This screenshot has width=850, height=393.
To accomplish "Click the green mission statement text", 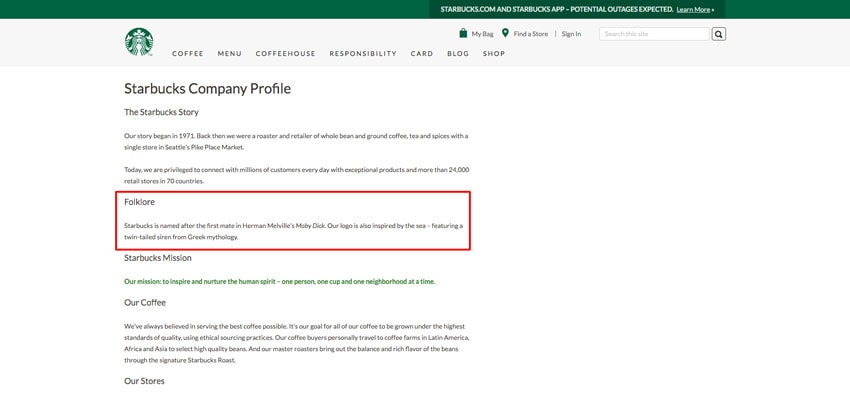I will pos(280,282).
